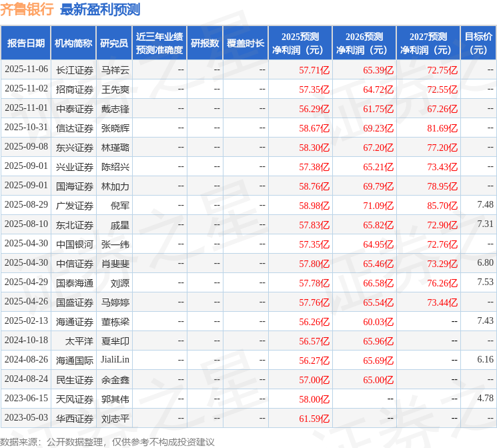Click analyst name 林加力
Viewport: 497px width, 448px height.
click(115, 186)
